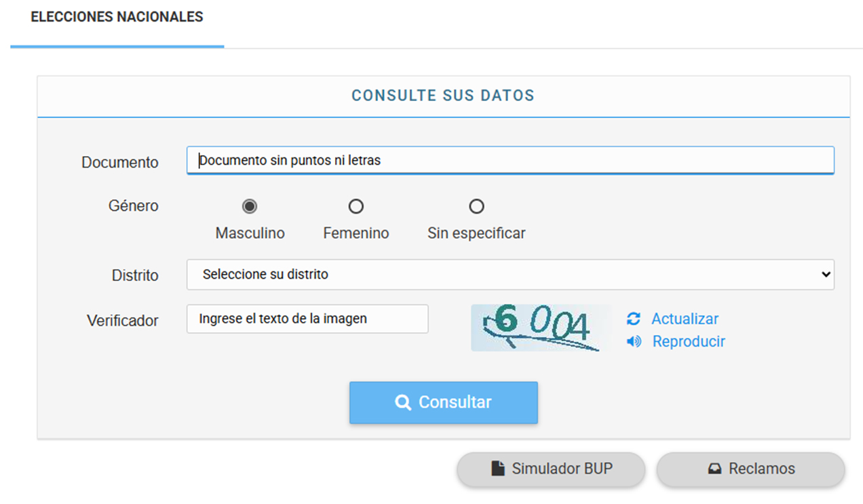Click the refresh icon beside Actualizar

pos(634,319)
